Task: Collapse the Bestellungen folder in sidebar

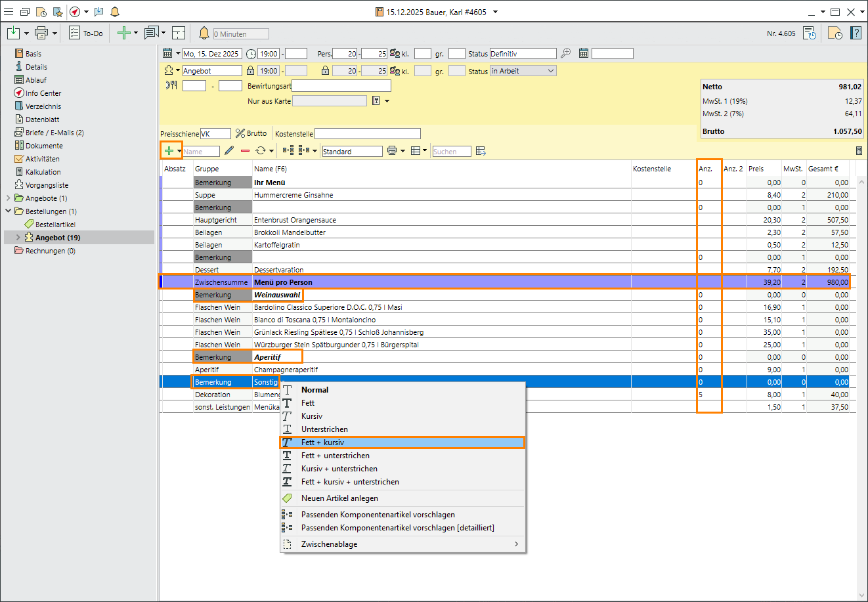Action: (9, 211)
